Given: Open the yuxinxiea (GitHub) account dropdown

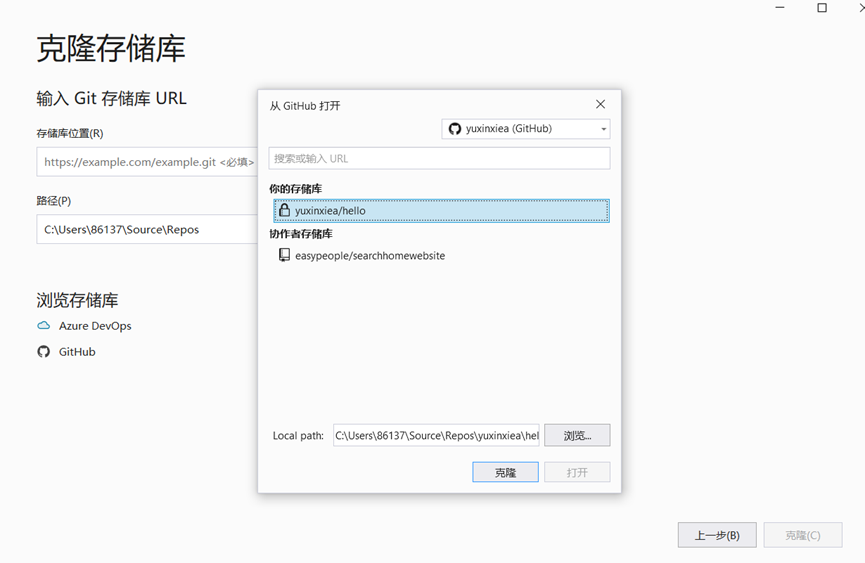Looking at the screenshot, I should (526, 129).
